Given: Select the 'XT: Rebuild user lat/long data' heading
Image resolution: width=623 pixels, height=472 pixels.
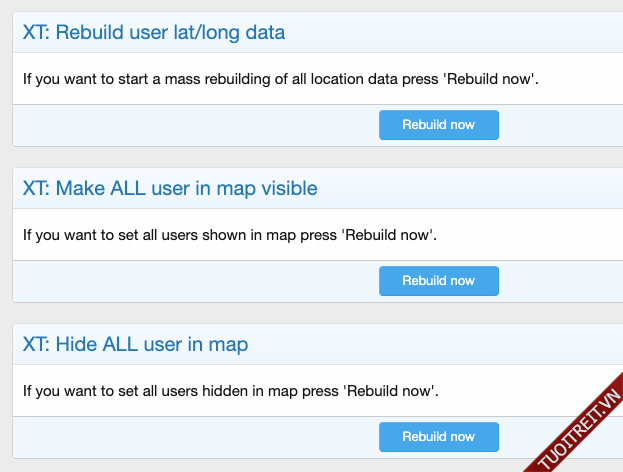Looking at the screenshot, I should [x=154, y=32].
